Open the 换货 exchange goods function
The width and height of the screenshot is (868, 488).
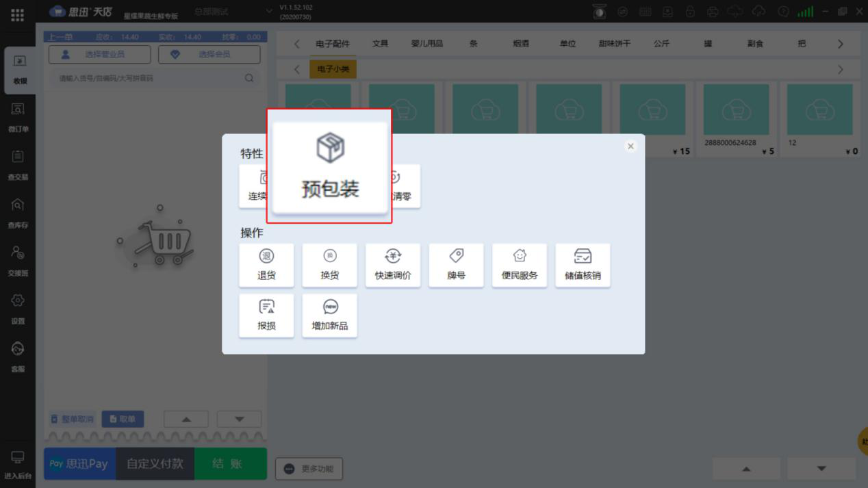329,265
